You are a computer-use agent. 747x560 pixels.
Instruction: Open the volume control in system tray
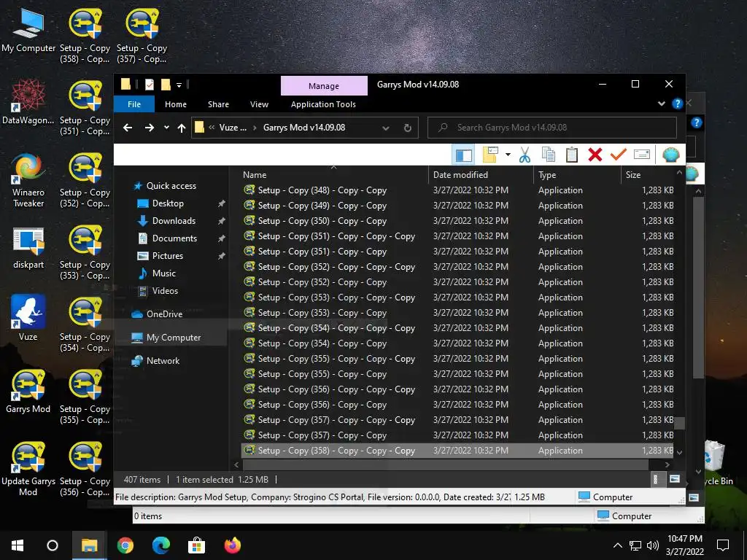point(653,545)
